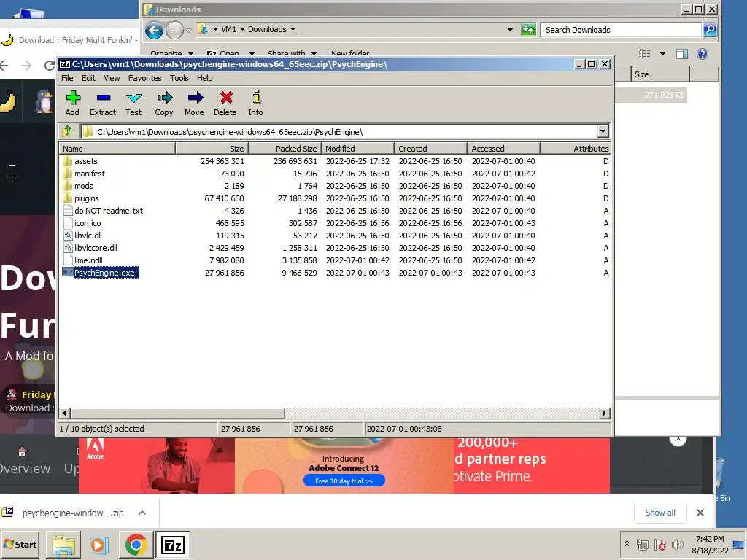
Task: Refresh the Downloads window location
Action: tap(528, 30)
